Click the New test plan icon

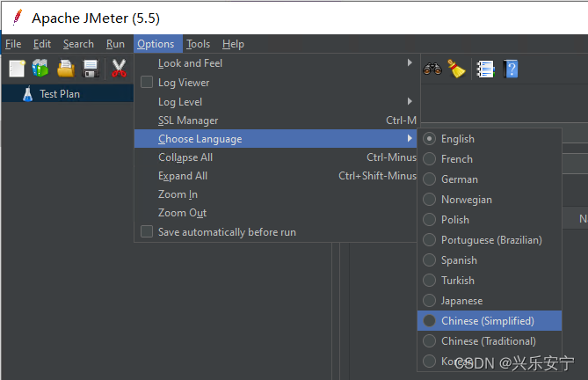17,69
